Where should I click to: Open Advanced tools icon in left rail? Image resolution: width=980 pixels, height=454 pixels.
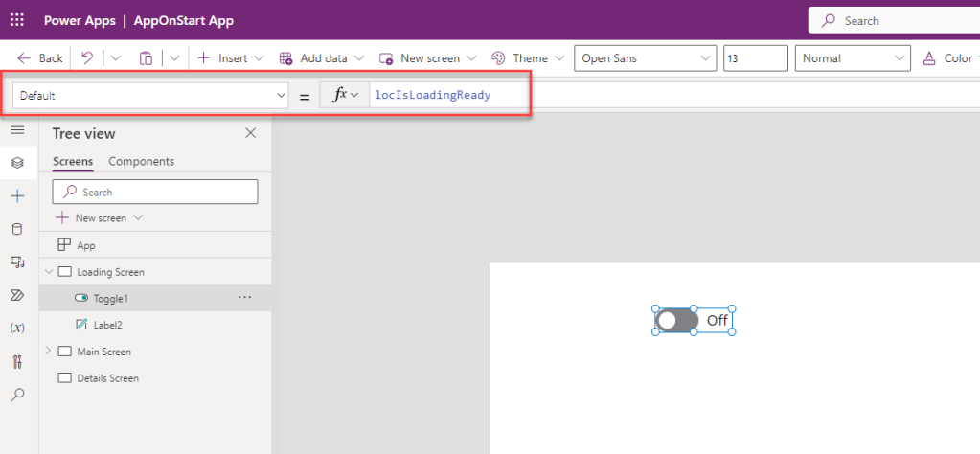click(x=17, y=361)
